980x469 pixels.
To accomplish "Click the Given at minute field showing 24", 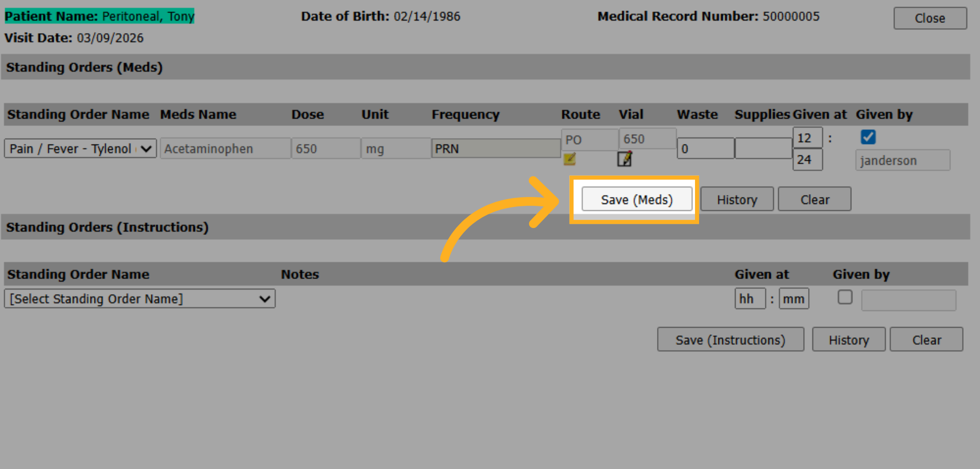I will (x=808, y=159).
